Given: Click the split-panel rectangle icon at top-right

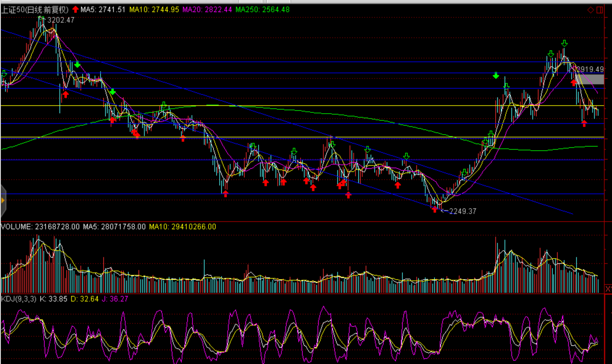Looking at the screenshot, I should [x=600, y=10].
